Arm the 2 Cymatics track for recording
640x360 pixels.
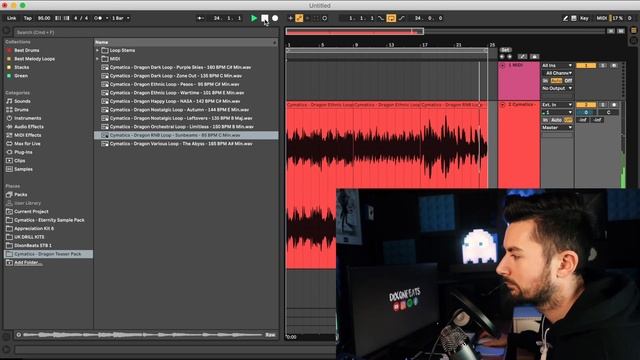614,105
